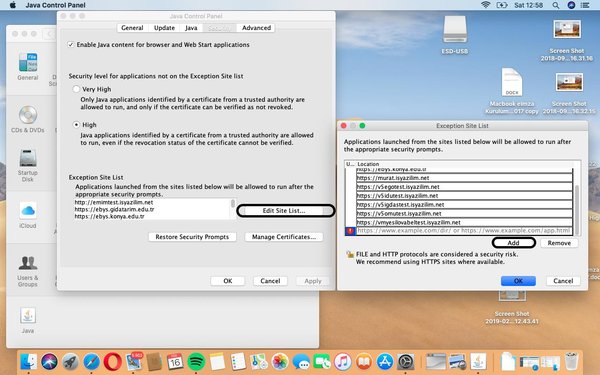Screen dimensions: 600x375
Task: Open the Apple menu
Action: (13, 5)
